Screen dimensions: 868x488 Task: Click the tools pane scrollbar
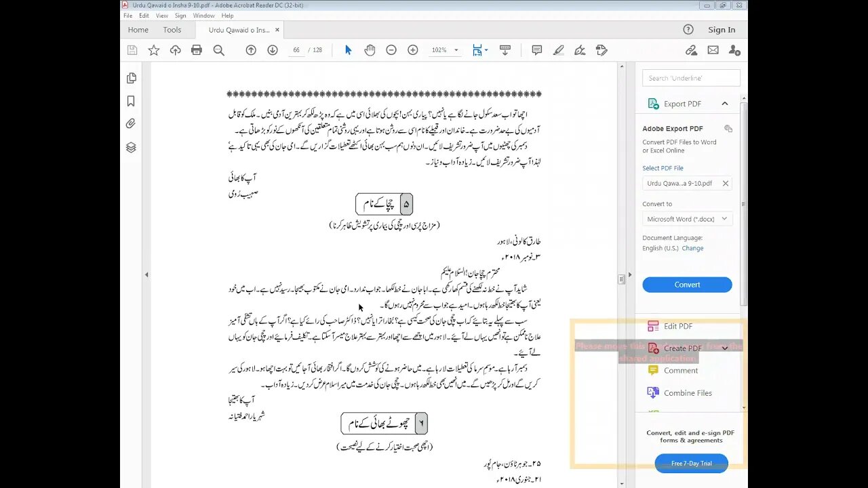pyautogui.click(x=744, y=203)
